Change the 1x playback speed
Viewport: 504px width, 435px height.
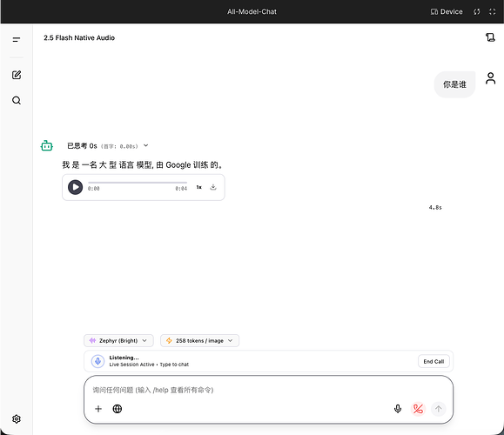pyautogui.click(x=199, y=187)
